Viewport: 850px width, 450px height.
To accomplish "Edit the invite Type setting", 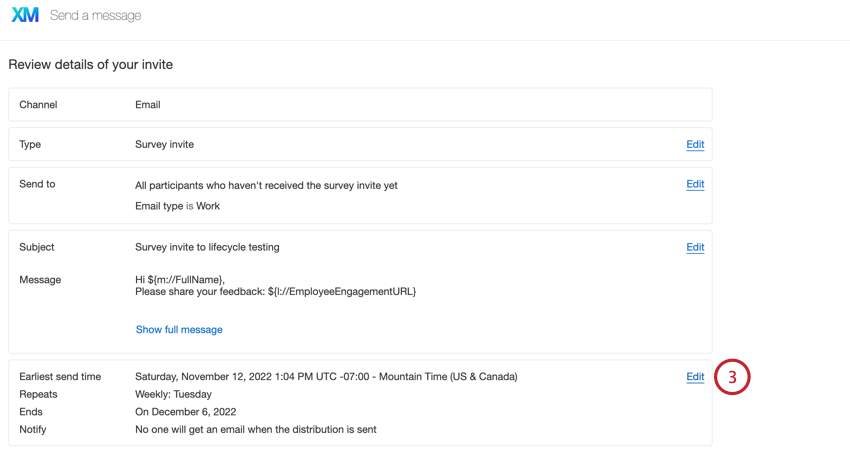I will (695, 144).
